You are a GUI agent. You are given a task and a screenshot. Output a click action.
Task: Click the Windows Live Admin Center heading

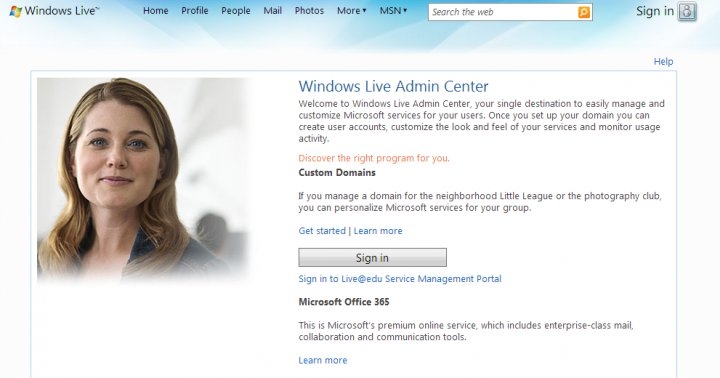pos(394,86)
